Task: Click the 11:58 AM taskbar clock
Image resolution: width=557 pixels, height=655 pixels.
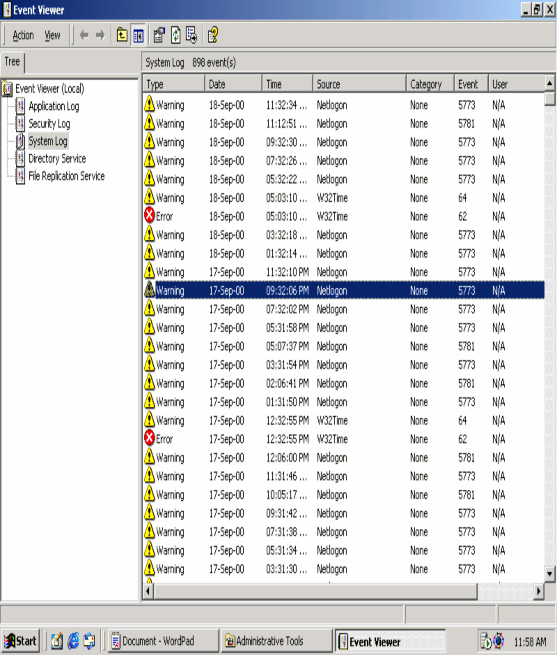Action: coord(530,642)
